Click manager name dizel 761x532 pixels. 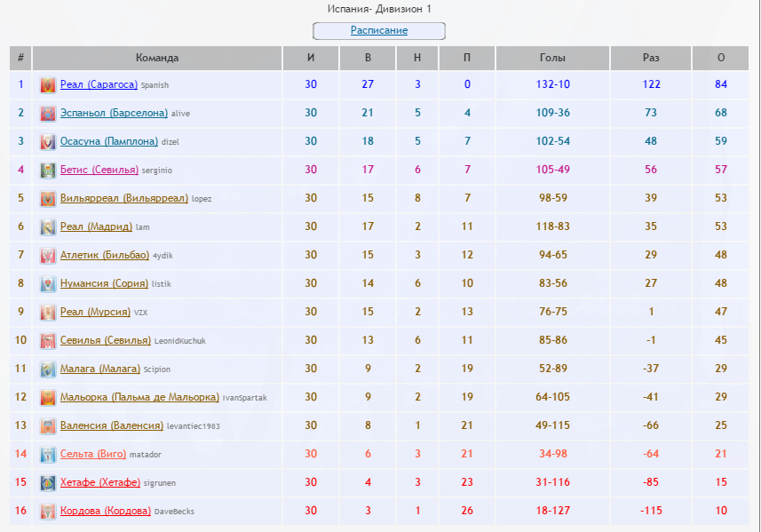pyautogui.click(x=170, y=142)
